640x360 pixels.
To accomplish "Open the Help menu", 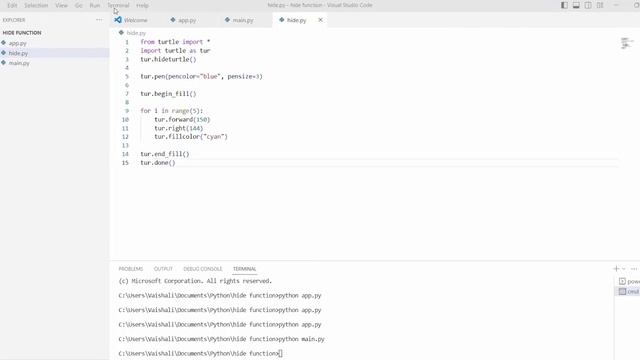I will pyautogui.click(x=142, y=5).
